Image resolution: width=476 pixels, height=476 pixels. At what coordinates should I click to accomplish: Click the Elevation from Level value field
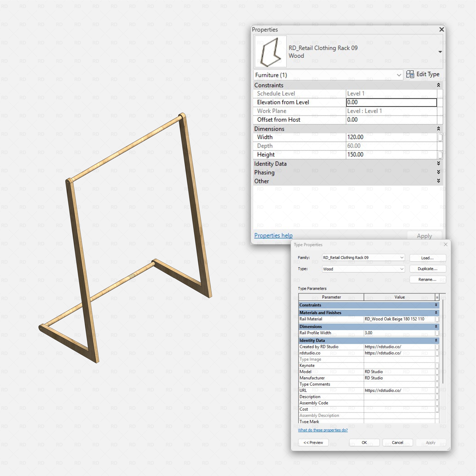click(x=391, y=102)
